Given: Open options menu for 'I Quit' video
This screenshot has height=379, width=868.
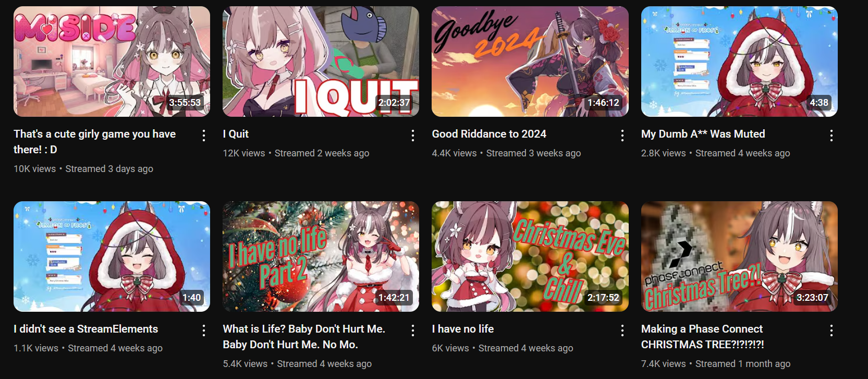Looking at the screenshot, I should coord(413,136).
